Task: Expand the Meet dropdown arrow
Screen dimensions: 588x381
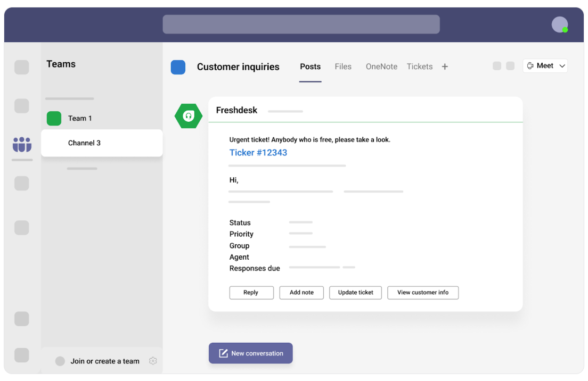Action: click(x=562, y=66)
